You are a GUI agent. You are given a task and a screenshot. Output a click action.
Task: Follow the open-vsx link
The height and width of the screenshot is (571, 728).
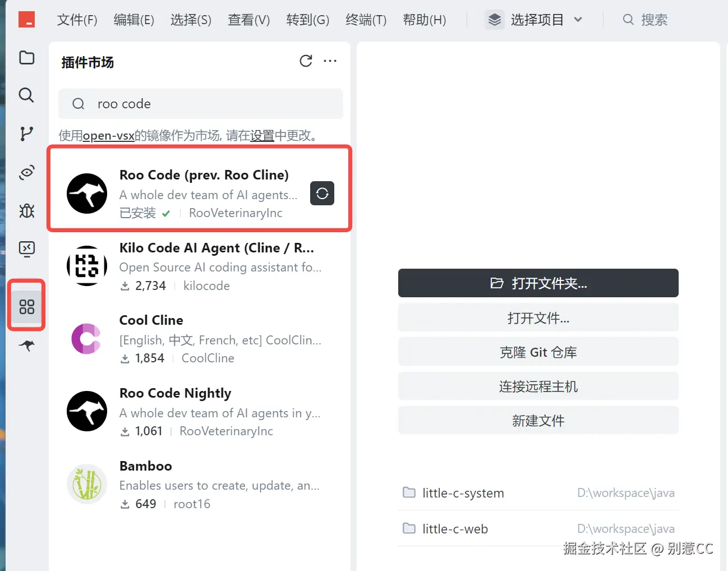point(108,136)
